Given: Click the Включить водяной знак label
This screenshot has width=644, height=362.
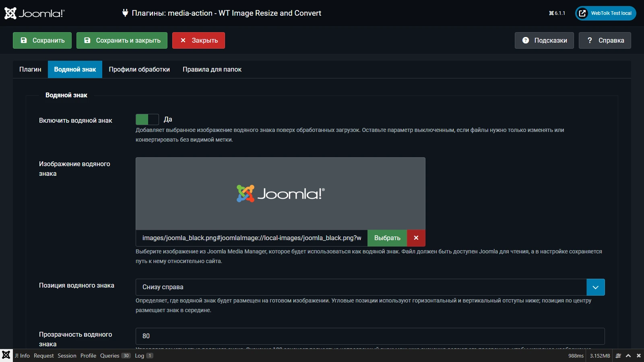Looking at the screenshot, I should 76,120.
